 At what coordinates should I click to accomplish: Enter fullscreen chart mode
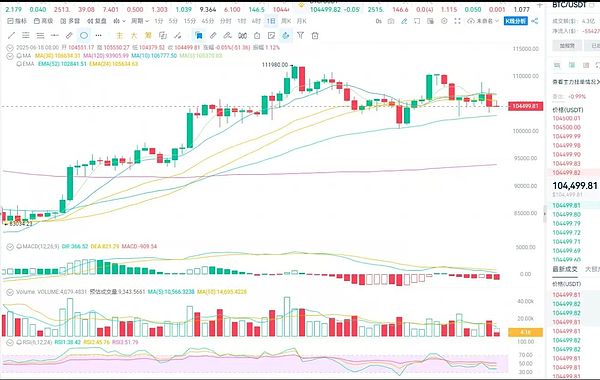click(x=457, y=21)
